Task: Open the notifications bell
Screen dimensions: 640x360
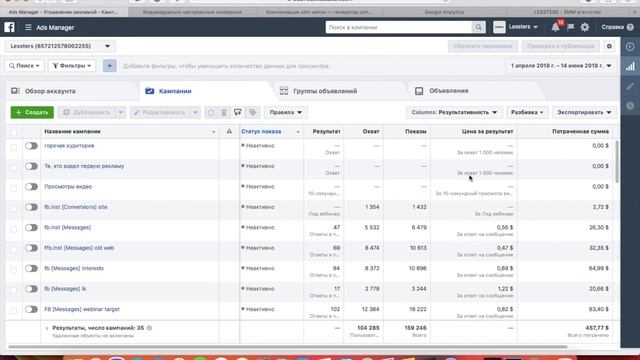Action: 556,27
